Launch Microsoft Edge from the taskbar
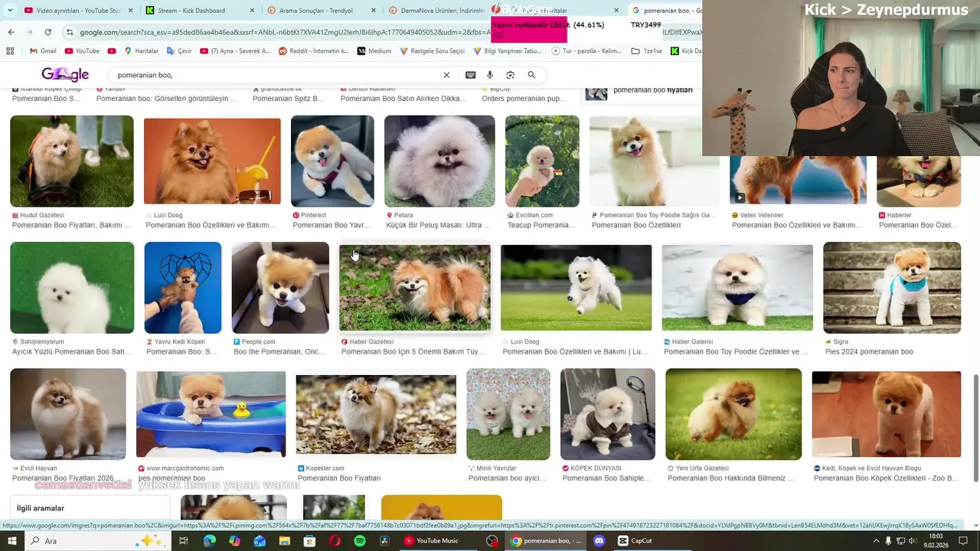Image resolution: width=980 pixels, height=551 pixels. [210, 540]
